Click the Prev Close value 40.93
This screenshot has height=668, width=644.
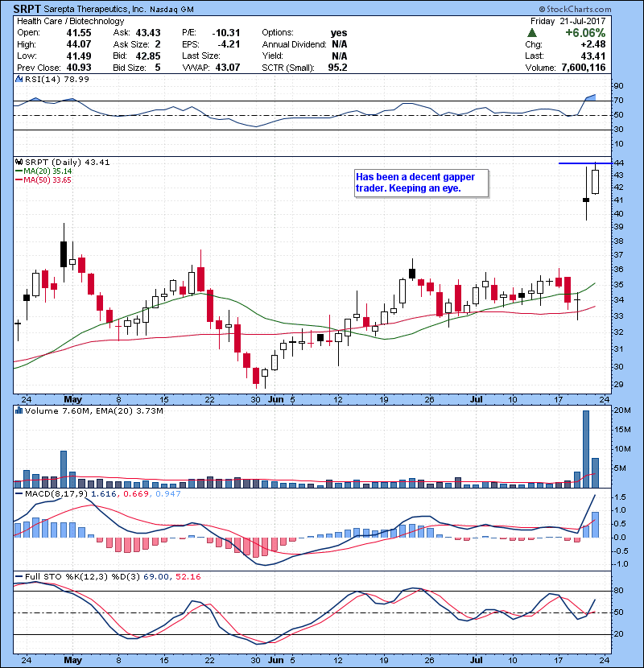79,68
